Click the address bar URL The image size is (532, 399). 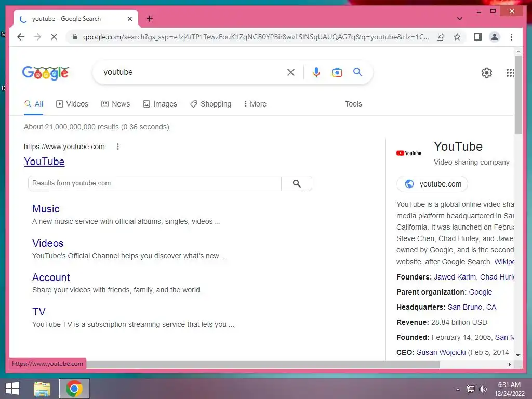(x=256, y=37)
